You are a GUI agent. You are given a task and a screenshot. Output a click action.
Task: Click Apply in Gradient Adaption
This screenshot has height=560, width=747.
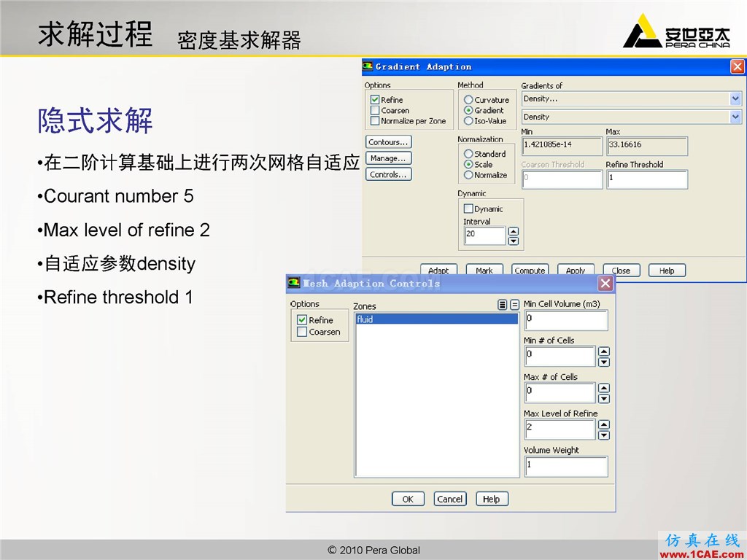pyautogui.click(x=576, y=270)
